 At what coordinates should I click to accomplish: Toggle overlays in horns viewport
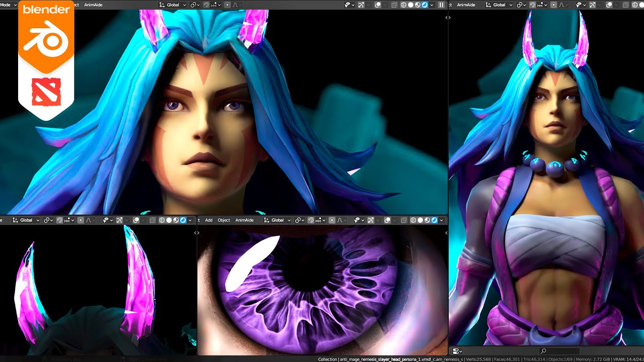pos(136,220)
